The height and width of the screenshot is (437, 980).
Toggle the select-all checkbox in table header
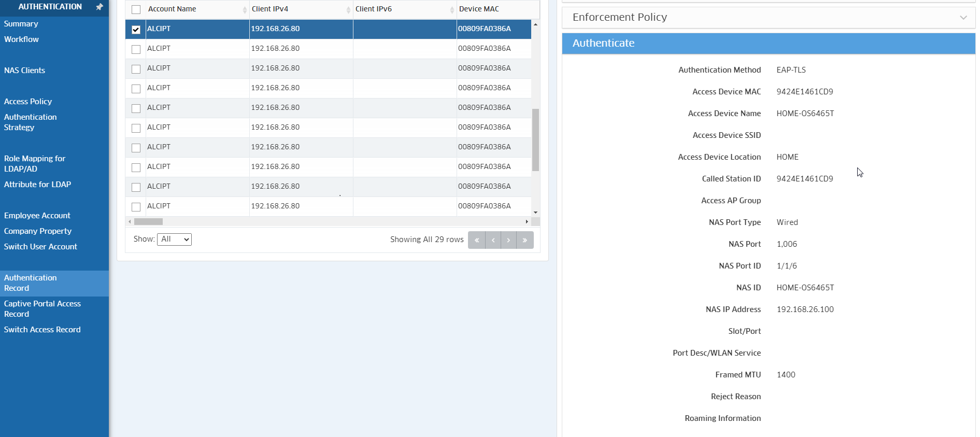tap(136, 9)
